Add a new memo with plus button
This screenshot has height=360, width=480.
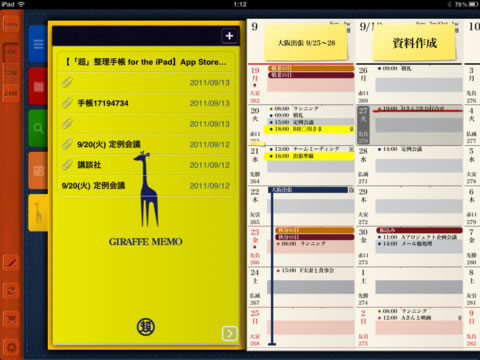(229, 36)
